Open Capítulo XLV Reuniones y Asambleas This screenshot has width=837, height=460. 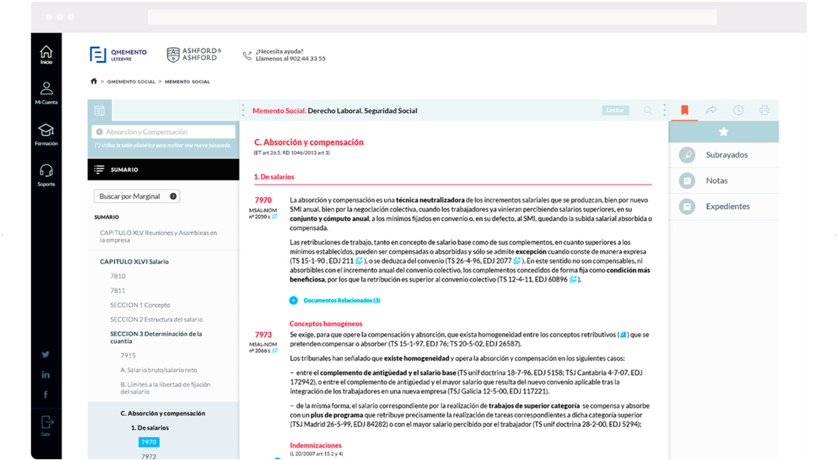click(159, 236)
